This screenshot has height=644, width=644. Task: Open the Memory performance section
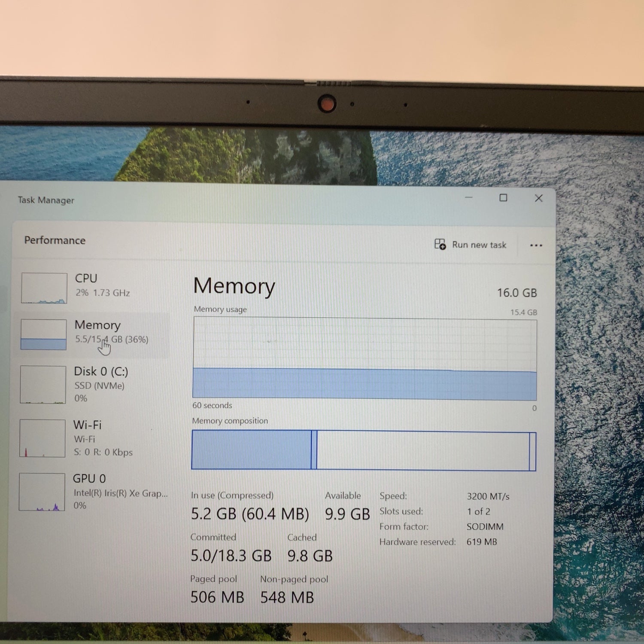pos(92,334)
